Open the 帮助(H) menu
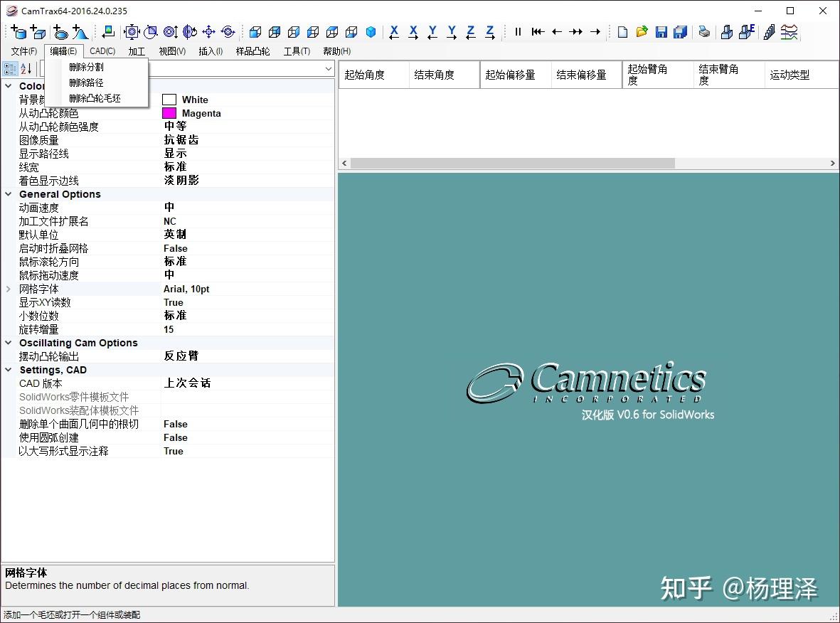This screenshot has height=623, width=840. 336,51
